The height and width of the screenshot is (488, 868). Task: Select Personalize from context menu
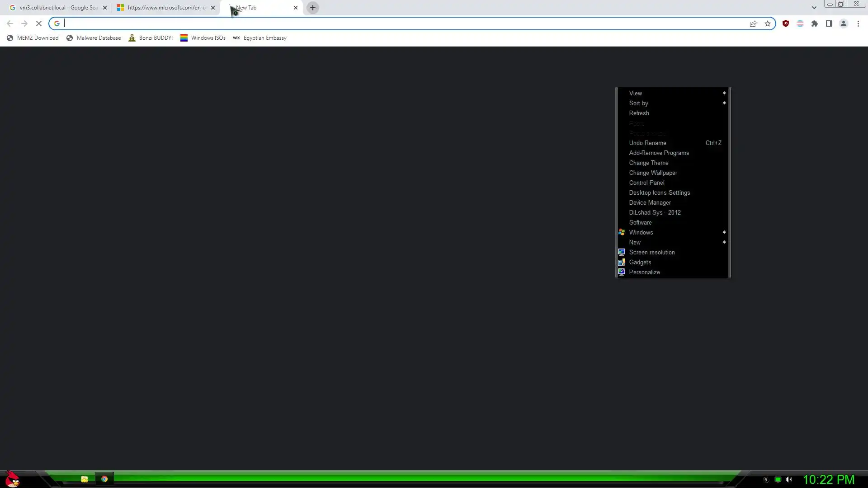pyautogui.click(x=644, y=272)
